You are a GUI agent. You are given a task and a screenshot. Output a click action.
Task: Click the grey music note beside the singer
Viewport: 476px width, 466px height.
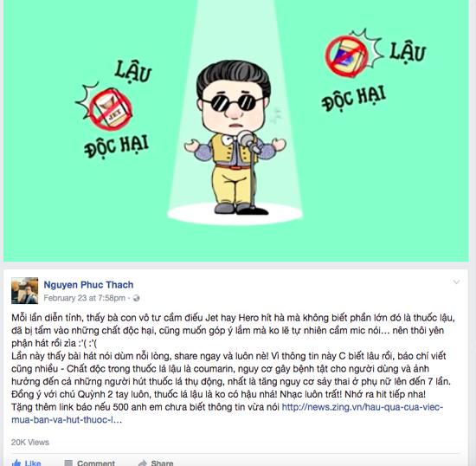click(x=275, y=115)
